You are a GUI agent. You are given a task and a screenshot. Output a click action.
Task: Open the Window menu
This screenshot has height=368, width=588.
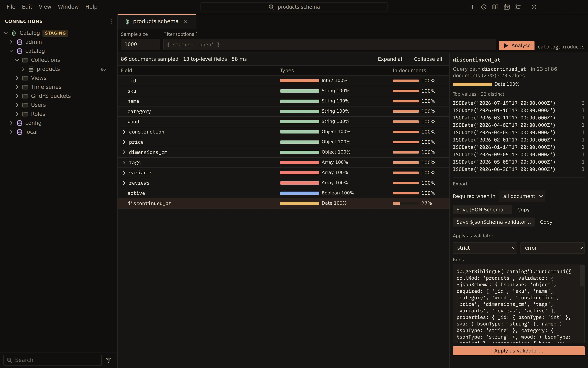coord(68,7)
